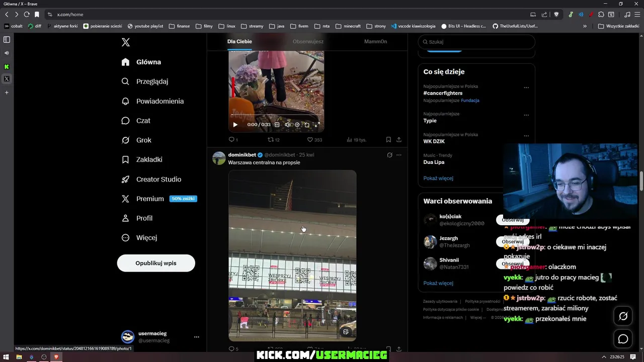
Task: Click the bookmark page icon in toolbar
Action: 37,15
